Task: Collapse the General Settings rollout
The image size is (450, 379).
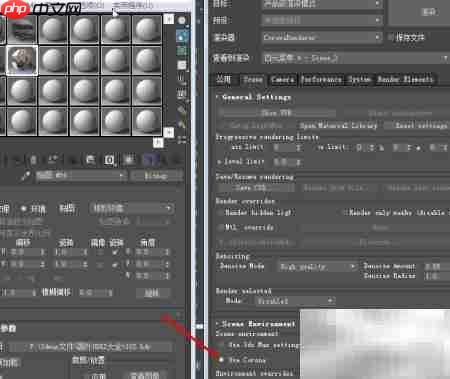Action: (254, 98)
